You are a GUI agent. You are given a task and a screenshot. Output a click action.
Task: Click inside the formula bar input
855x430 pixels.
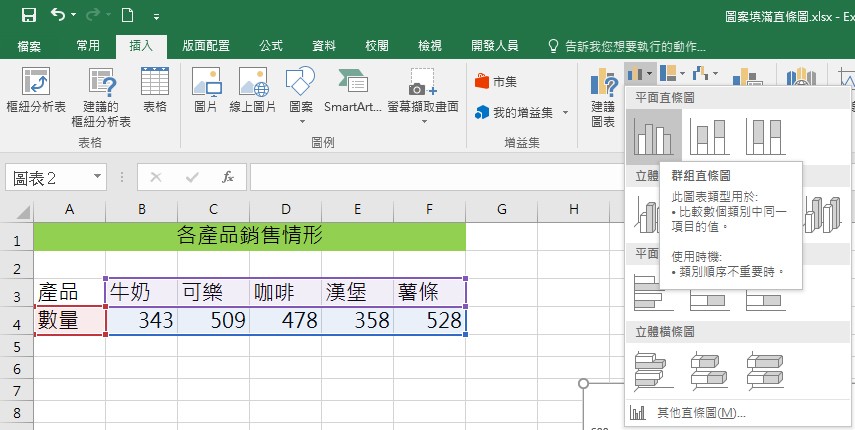pos(436,178)
